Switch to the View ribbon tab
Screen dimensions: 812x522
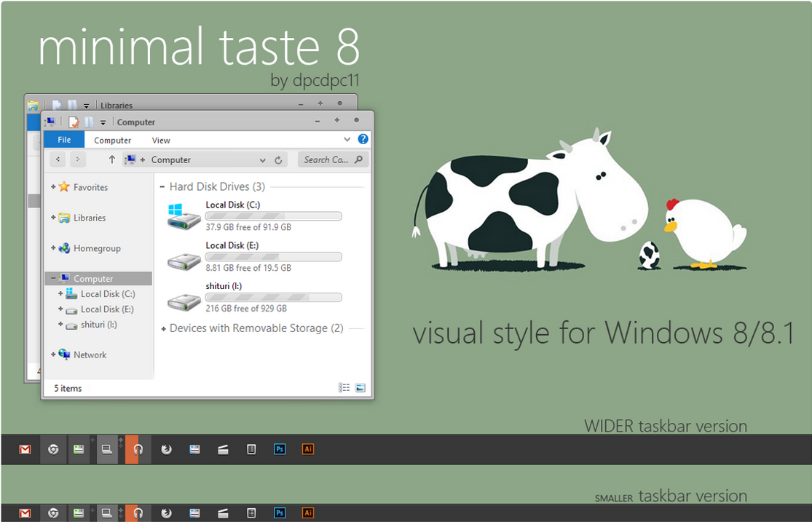[x=161, y=140]
